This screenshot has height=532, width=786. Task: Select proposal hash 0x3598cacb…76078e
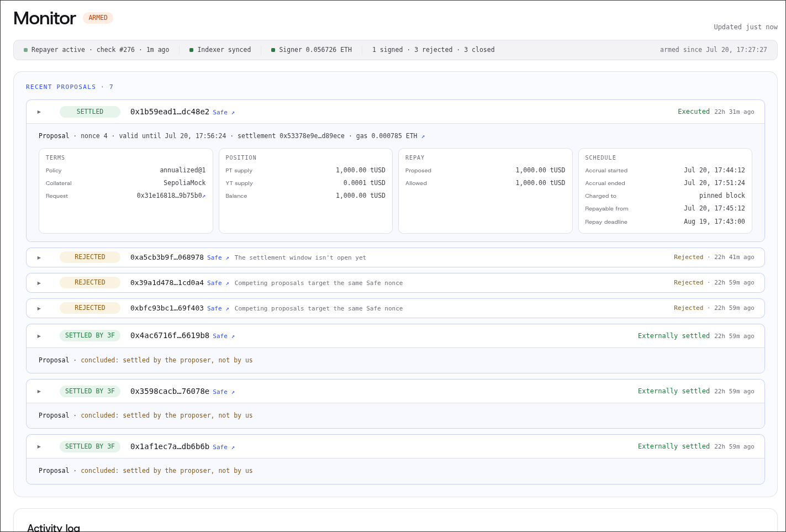click(x=170, y=391)
